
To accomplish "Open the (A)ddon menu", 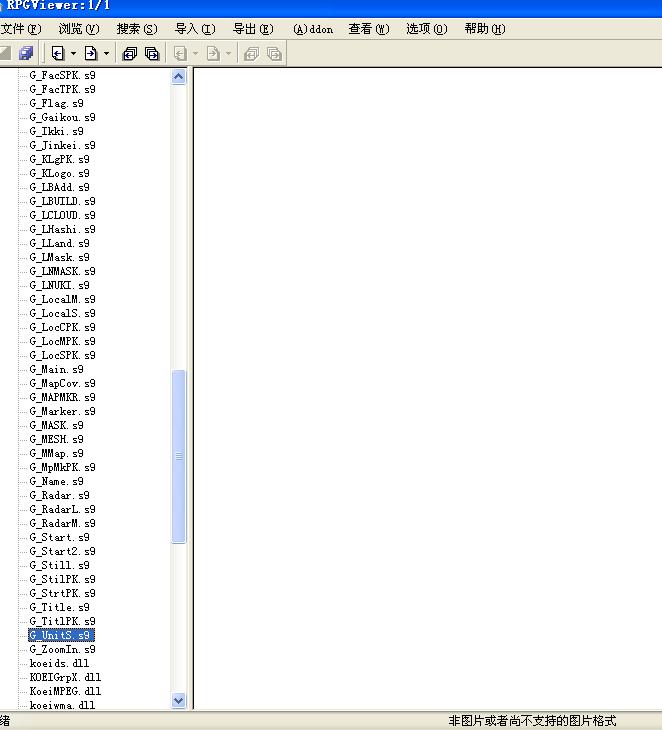I will click(313, 29).
